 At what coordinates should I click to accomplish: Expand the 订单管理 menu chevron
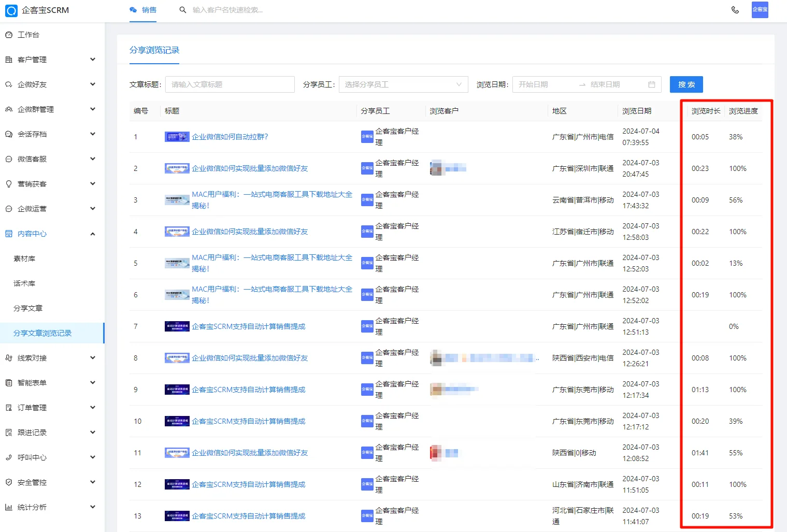pyautogui.click(x=93, y=408)
